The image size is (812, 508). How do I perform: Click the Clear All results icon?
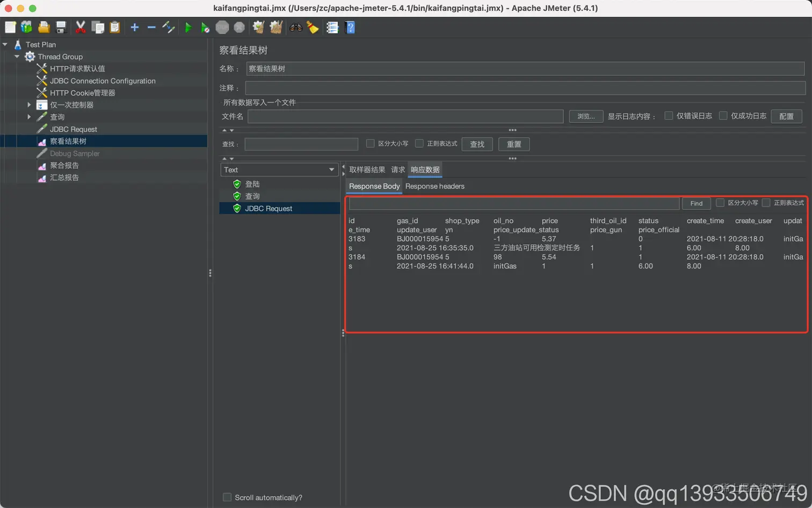tap(276, 27)
